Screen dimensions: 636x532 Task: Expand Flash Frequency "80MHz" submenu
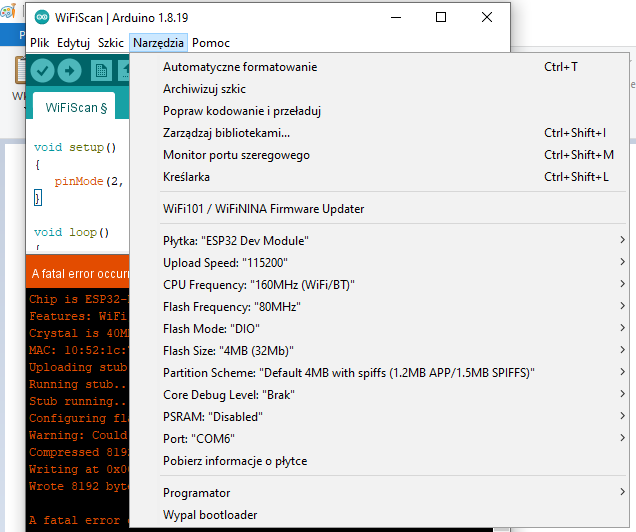point(379,307)
